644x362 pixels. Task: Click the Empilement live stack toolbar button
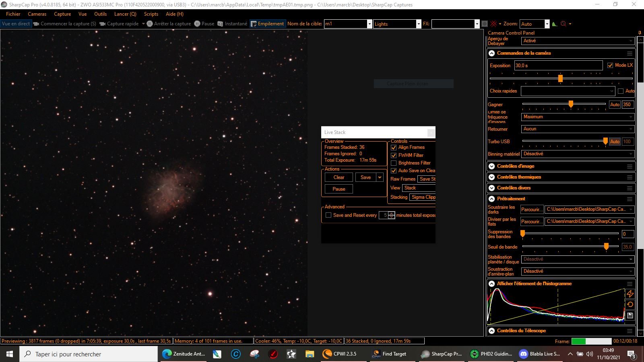coord(268,24)
